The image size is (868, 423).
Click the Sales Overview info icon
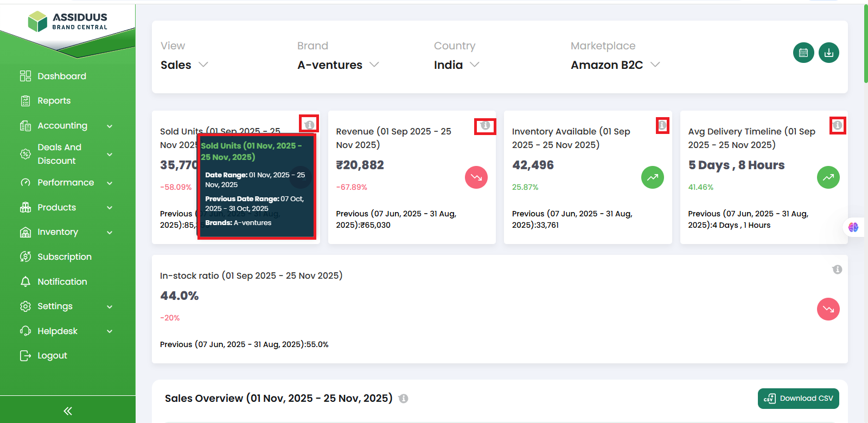coord(403,399)
